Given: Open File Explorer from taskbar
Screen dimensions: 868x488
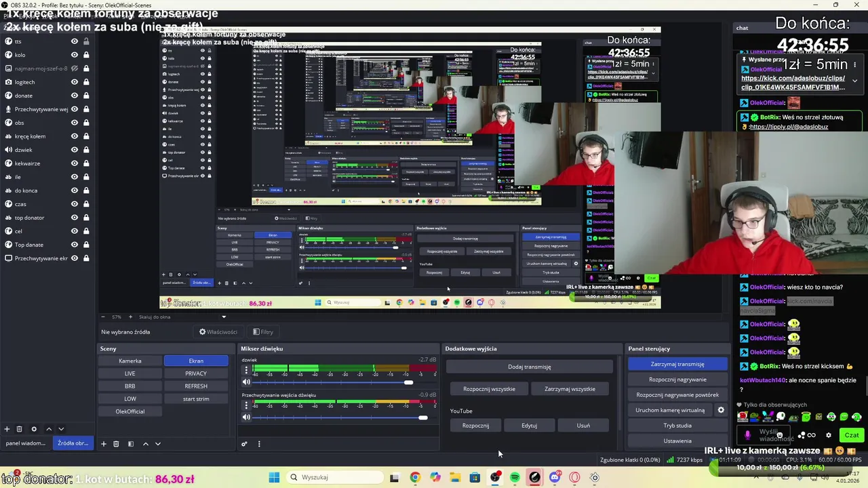Looking at the screenshot, I should [x=455, y=477].
